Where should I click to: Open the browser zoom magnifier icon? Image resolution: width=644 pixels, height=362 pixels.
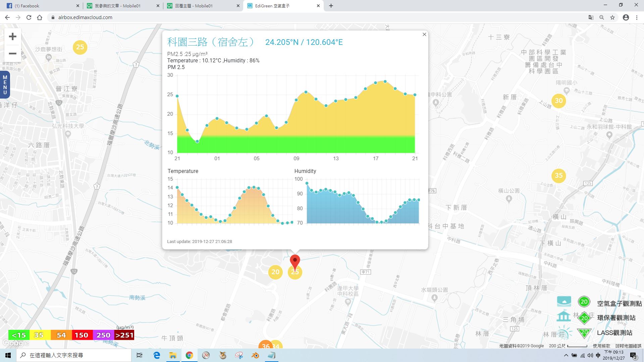(x=602, y=17)
